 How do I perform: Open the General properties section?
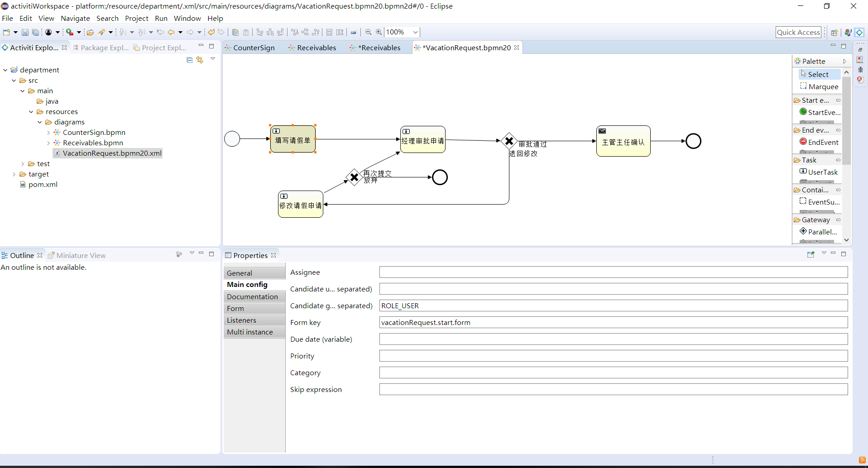[x=254, y=273]
